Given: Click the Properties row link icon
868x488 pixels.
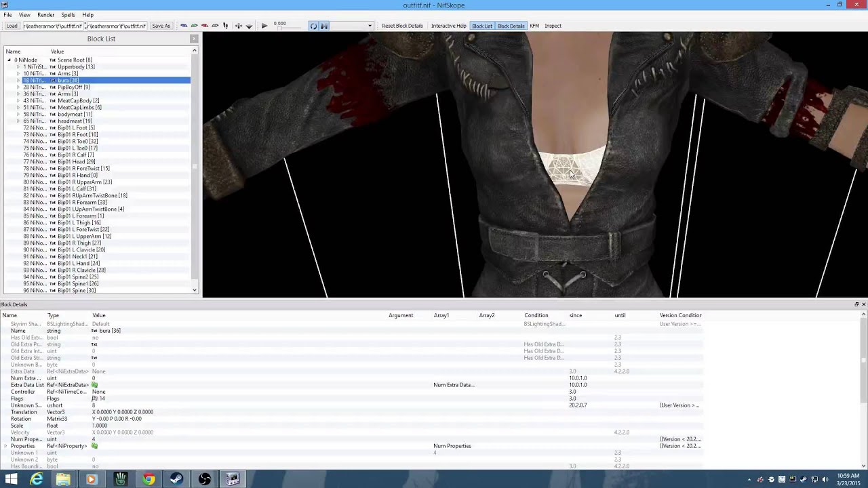Looking at the screenshot, I should (94, 446).
